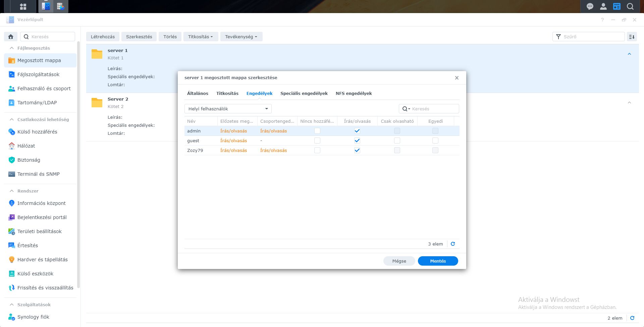Close the shared folder edit dialog
This screenshot has width=644, height=327.
(x=457, y=78)
